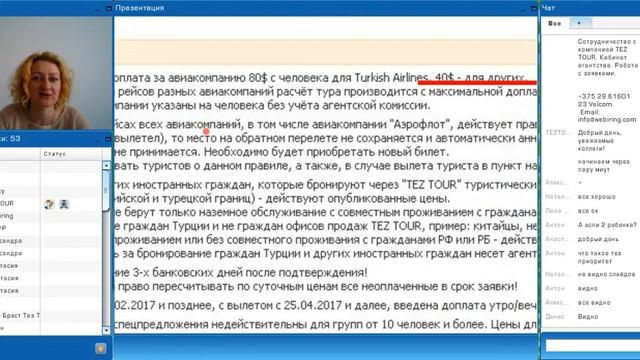
Task: Minimize the participants panel
Action: (97, 139)
